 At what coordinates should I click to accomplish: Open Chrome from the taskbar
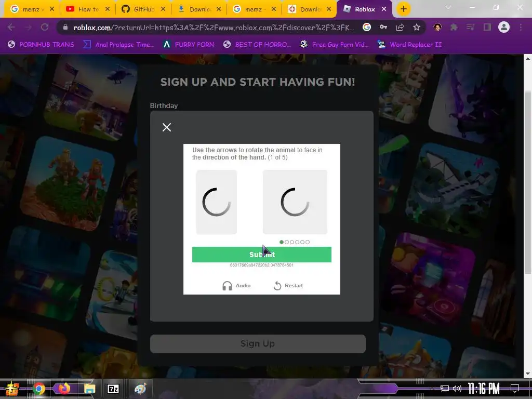pos(39,389)
